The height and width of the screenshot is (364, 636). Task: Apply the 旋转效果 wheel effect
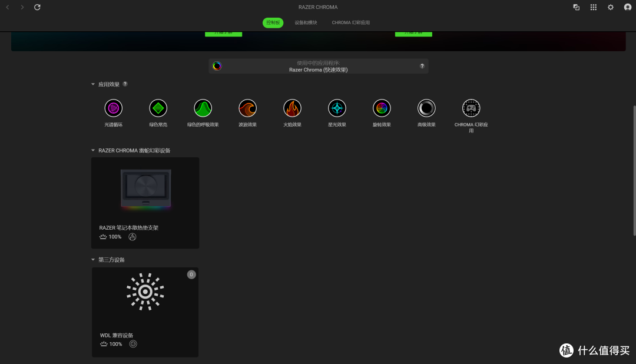click(382, 108)
